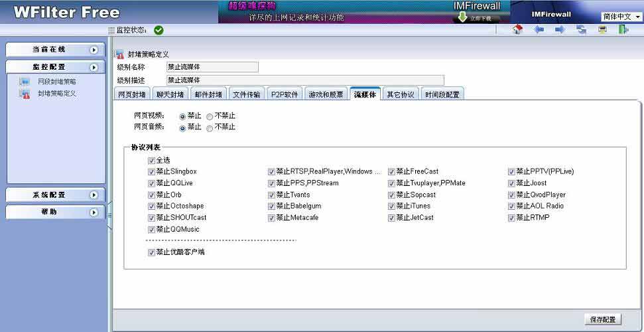The image size is (644, 332).
Task: Click the blue back arrow icon
Action: pos(539,29)
